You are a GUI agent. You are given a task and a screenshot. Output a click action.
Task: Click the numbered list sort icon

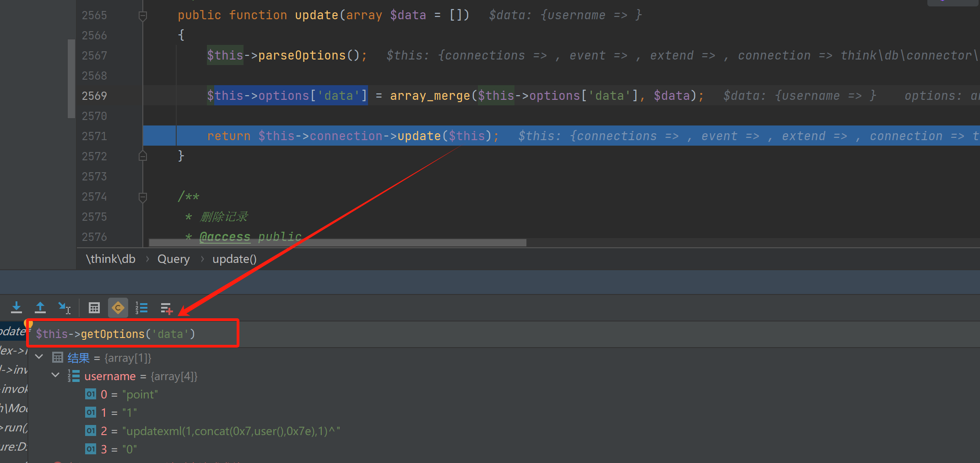pos(141,308)
